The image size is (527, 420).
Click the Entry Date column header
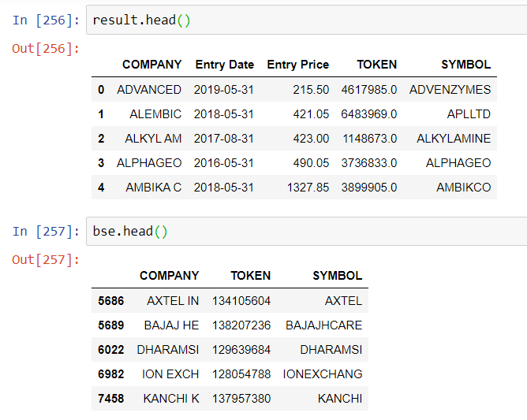point(225,65)
